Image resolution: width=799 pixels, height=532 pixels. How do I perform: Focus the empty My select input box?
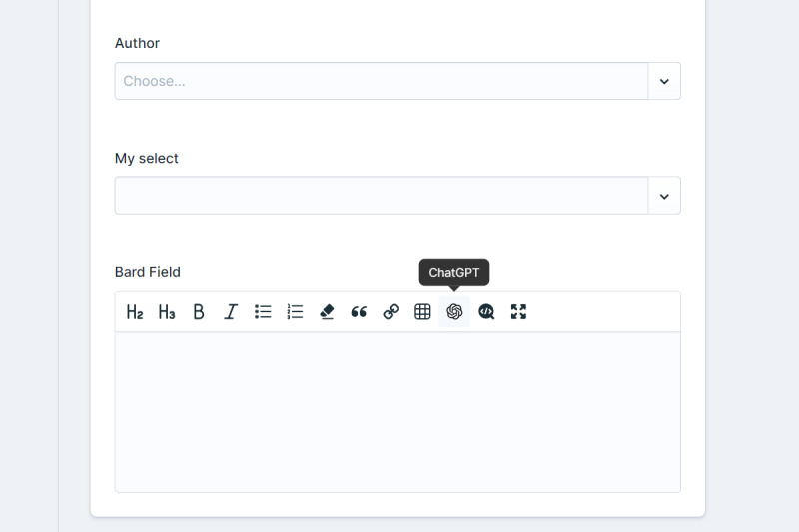pyautogui.click(x=381, y=196)
